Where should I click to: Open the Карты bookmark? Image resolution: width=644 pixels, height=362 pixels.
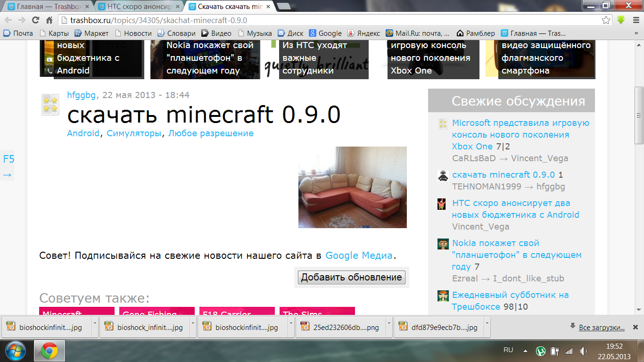(54, 33)
